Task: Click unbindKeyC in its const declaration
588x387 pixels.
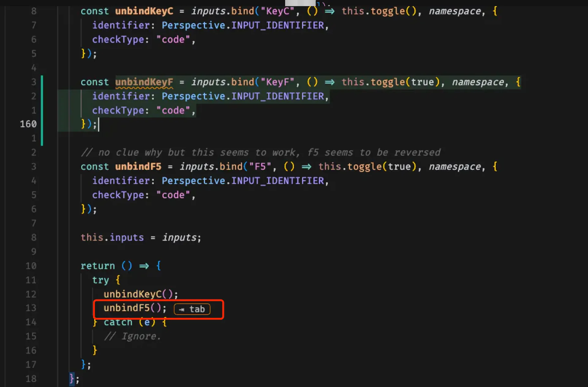Action: pos(144,11)
